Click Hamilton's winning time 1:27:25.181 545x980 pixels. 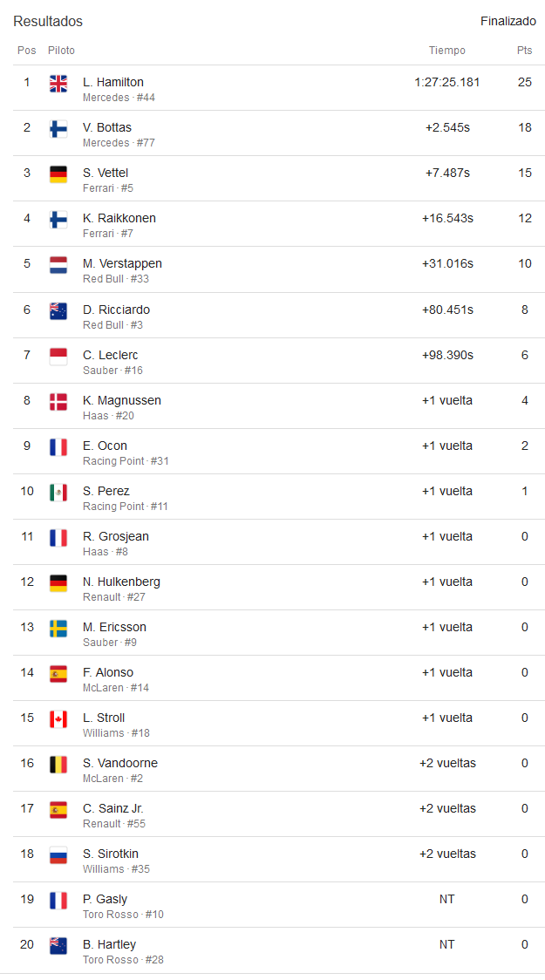(446, 82)
